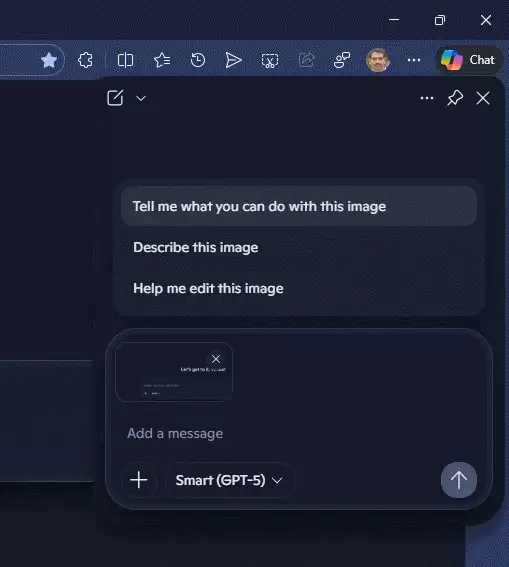The height and width of the screenshot is (567, 509).
Task: Close the browser window
Action: coord(486,20)
